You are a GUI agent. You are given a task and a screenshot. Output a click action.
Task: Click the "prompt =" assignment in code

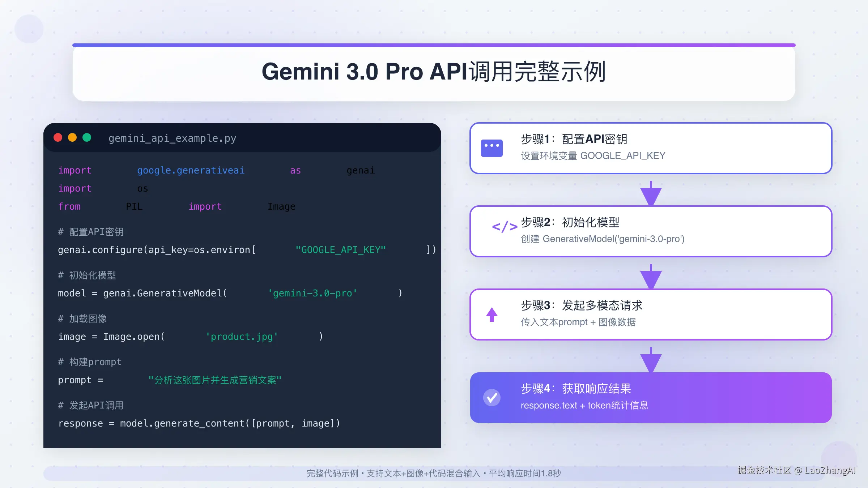[81, 380]
